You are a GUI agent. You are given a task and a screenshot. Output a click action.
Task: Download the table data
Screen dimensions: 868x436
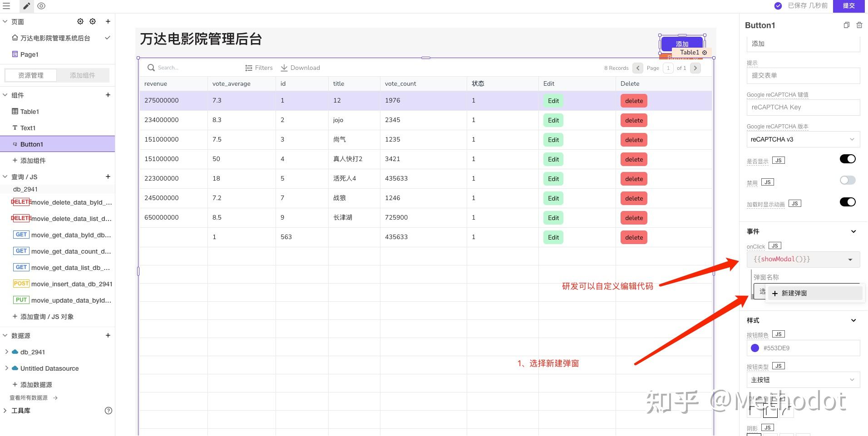tap(300, 68)
